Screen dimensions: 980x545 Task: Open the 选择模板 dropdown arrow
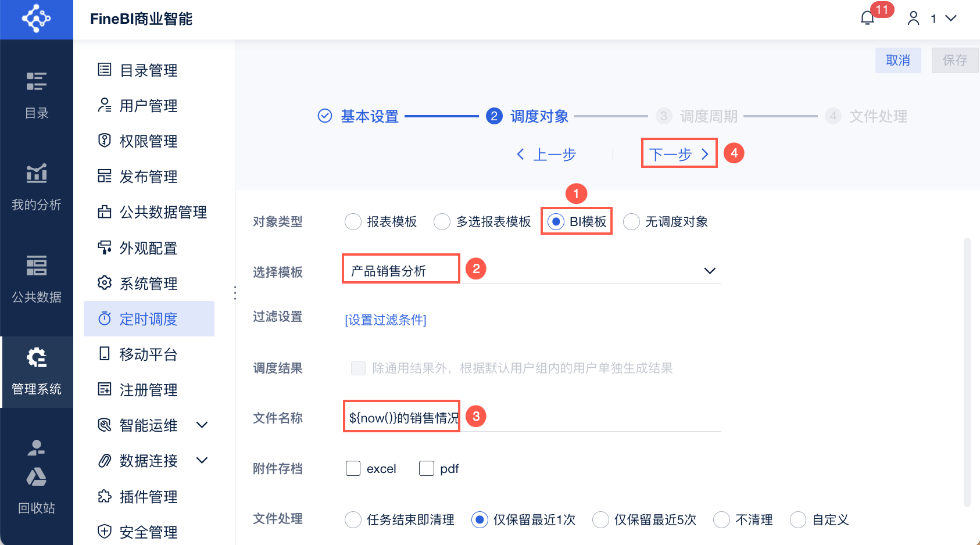point(710,271)
